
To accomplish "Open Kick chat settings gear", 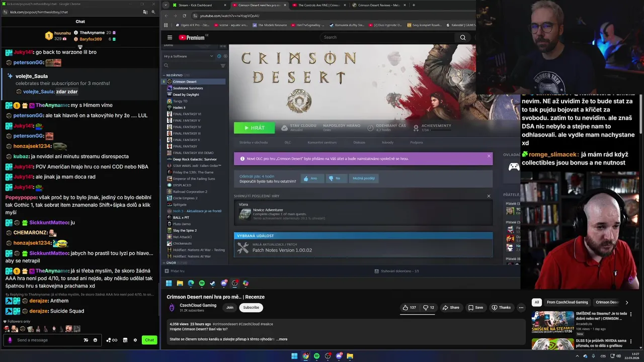I will point(135,340).
